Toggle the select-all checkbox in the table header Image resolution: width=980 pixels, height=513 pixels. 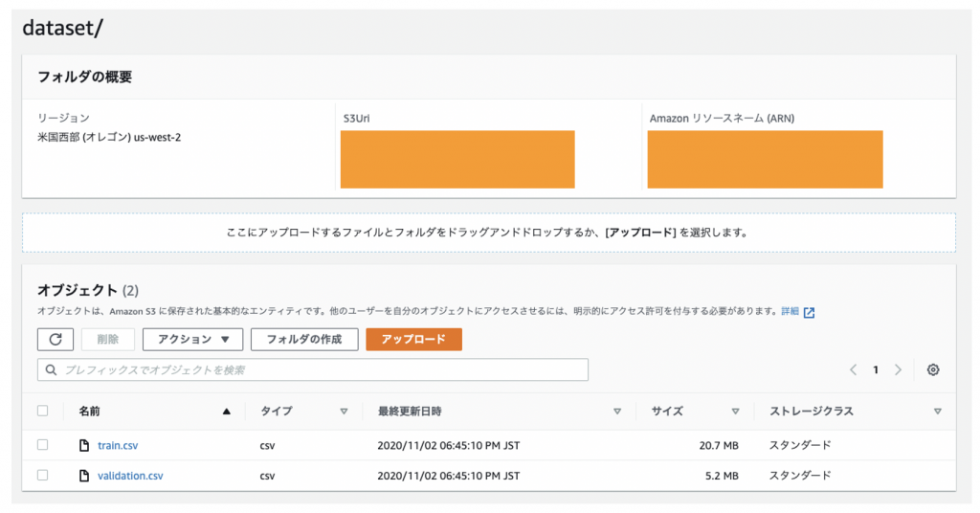click(42, 411)
